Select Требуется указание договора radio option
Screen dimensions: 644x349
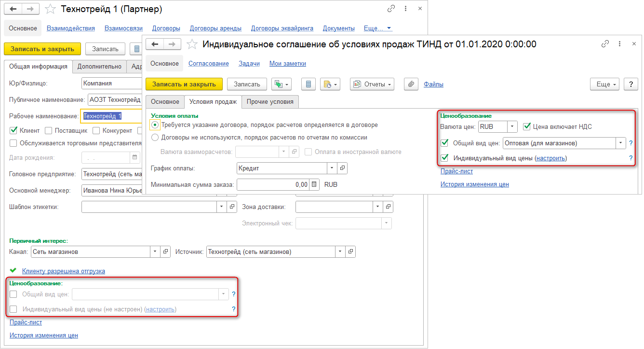click(155, 125)
